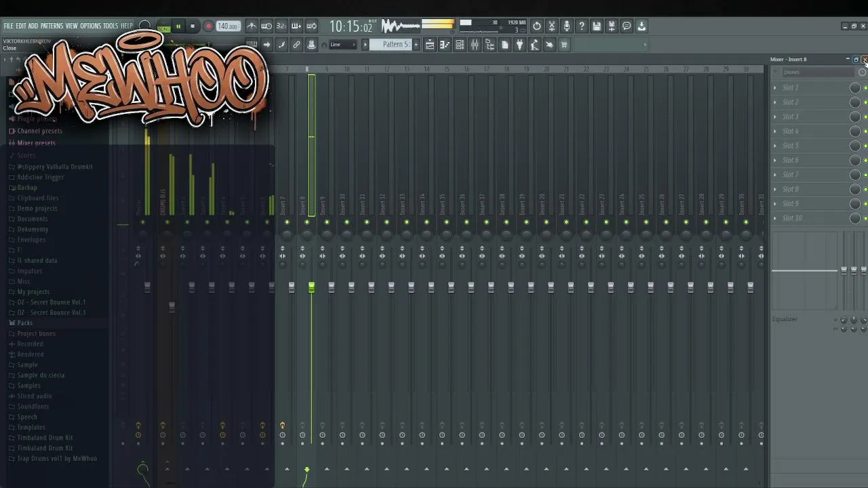Open the Mixer view icon
The height and width of the screenshot is (488, 868).
coord(475,45)
